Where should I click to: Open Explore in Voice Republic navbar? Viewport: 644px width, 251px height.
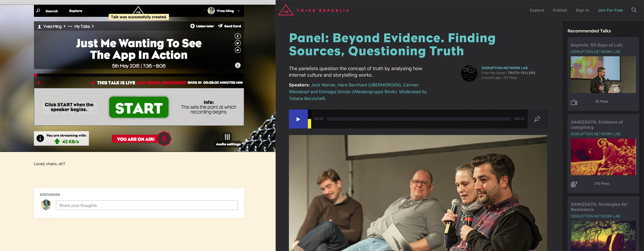(537, 10)
